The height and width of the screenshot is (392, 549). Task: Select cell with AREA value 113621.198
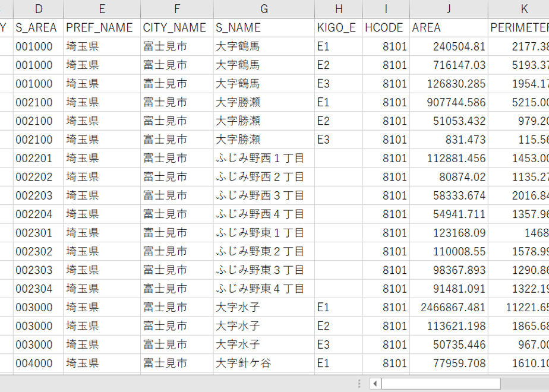pyautogui.click(x=449, y=326)
